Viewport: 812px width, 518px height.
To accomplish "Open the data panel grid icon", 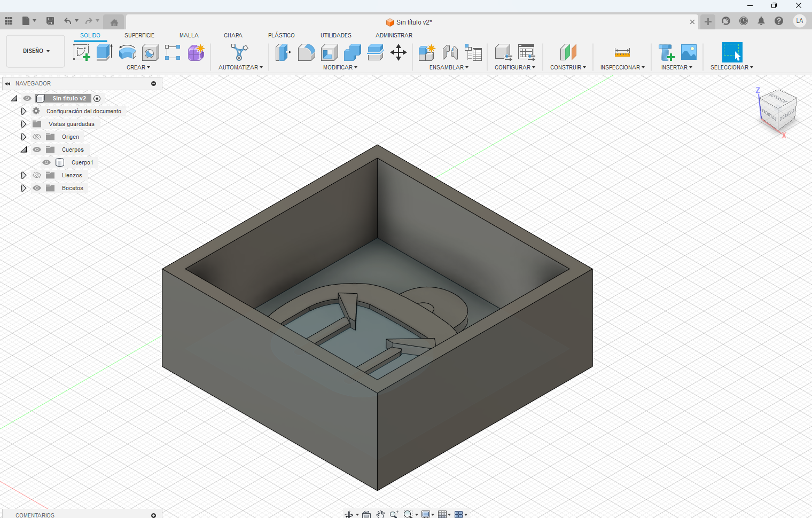I will (9, 21).
